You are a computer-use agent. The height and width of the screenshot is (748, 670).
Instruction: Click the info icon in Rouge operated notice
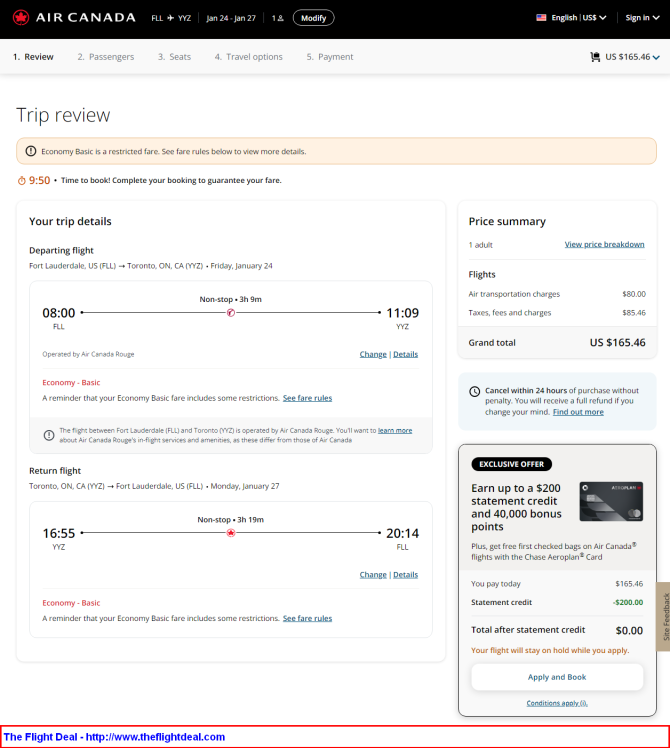coord(49,435)
